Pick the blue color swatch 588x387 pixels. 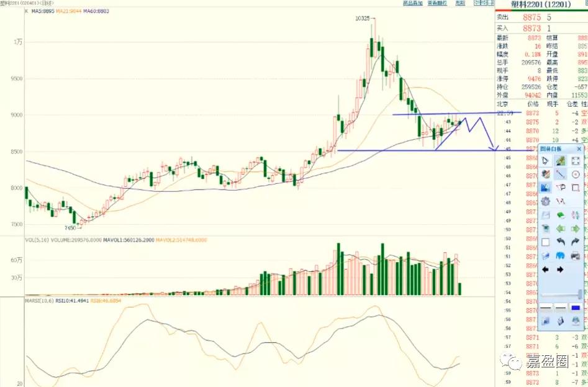click(x=576, y=307)
